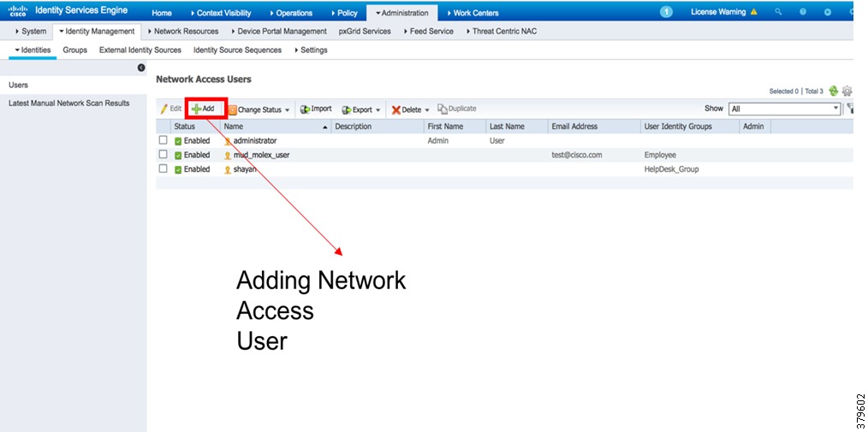Open the Show filter combo box
Image resolution: width=868 pixels, height=432 pixels.
784,109
